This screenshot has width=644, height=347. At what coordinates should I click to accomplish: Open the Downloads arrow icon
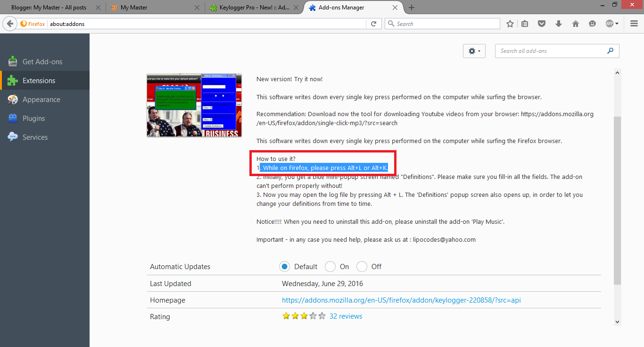click(x=559, y=24)
